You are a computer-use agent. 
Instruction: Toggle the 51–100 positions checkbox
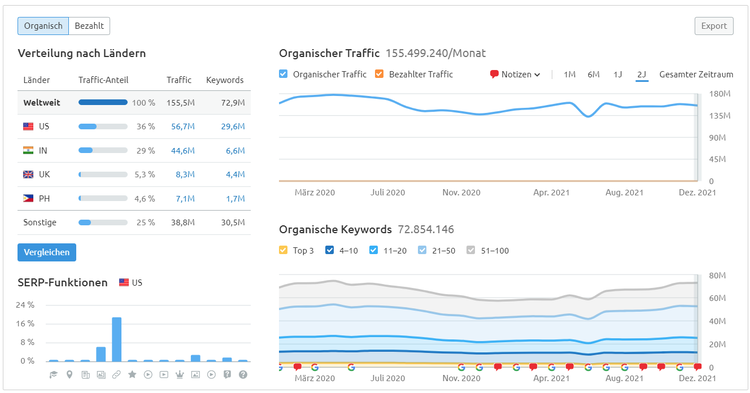[471, 250]
